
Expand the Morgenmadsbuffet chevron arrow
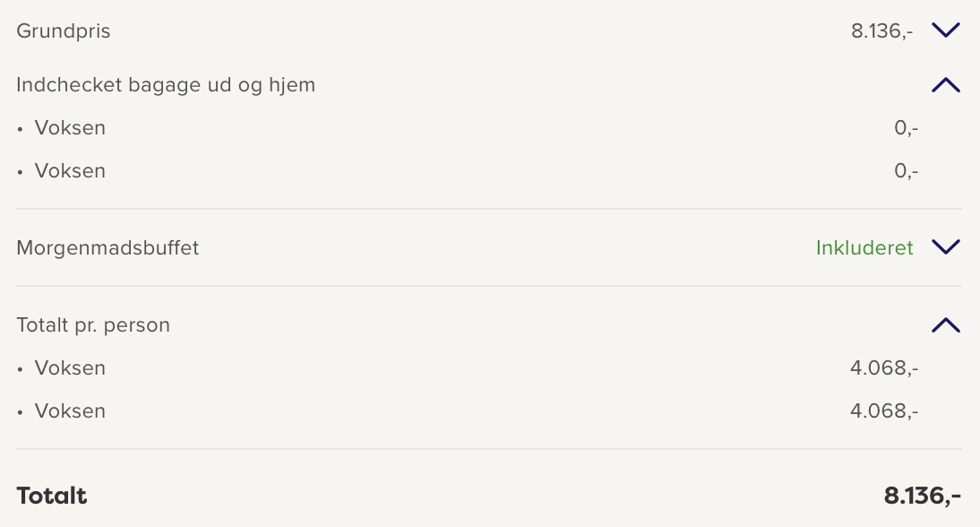[x=945, y=247]
